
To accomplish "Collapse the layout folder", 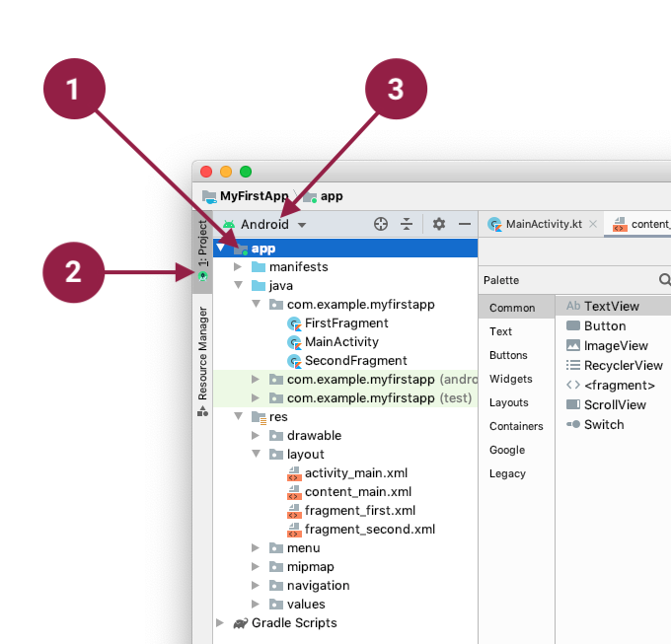I will coord(256,455).
